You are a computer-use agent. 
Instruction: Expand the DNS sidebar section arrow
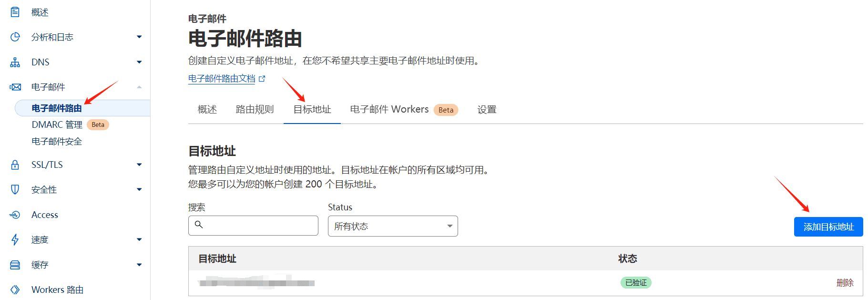coord(139,62)
